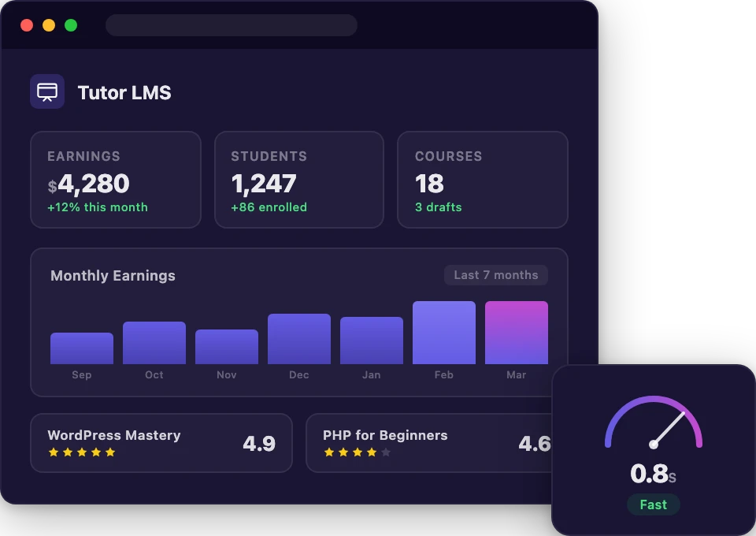Viewport: 756px width, 536px height.
Task: Click the first star of WordPress Mastery
Action: pyautogui.click(x=54, y=452)
